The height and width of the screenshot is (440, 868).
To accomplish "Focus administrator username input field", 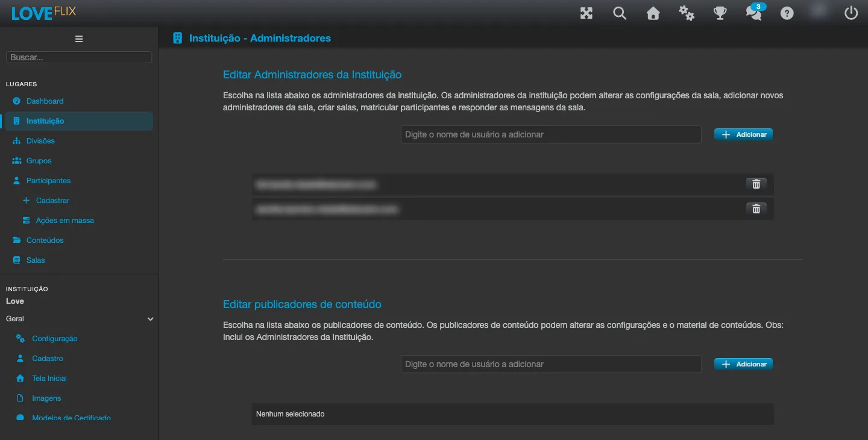I will 551,134.
